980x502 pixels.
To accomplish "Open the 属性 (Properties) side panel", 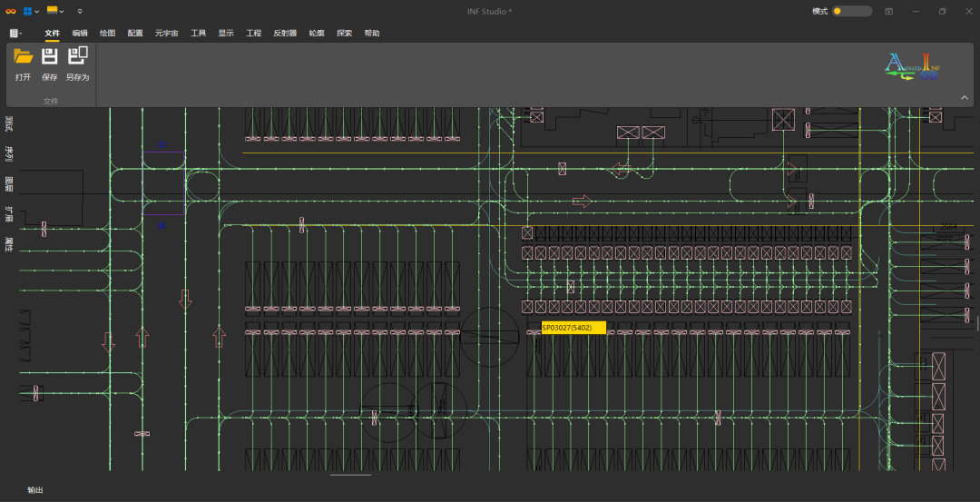I will click(x=8, y=244).
